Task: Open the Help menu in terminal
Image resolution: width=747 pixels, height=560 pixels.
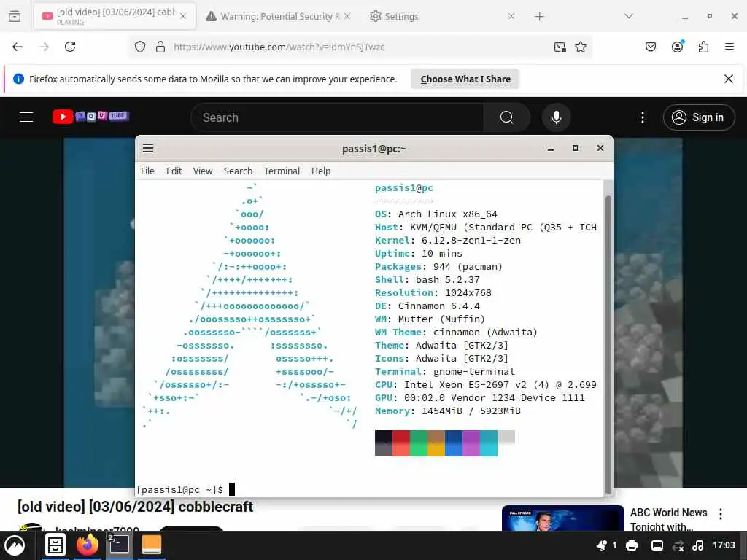Action: (321, 171)
